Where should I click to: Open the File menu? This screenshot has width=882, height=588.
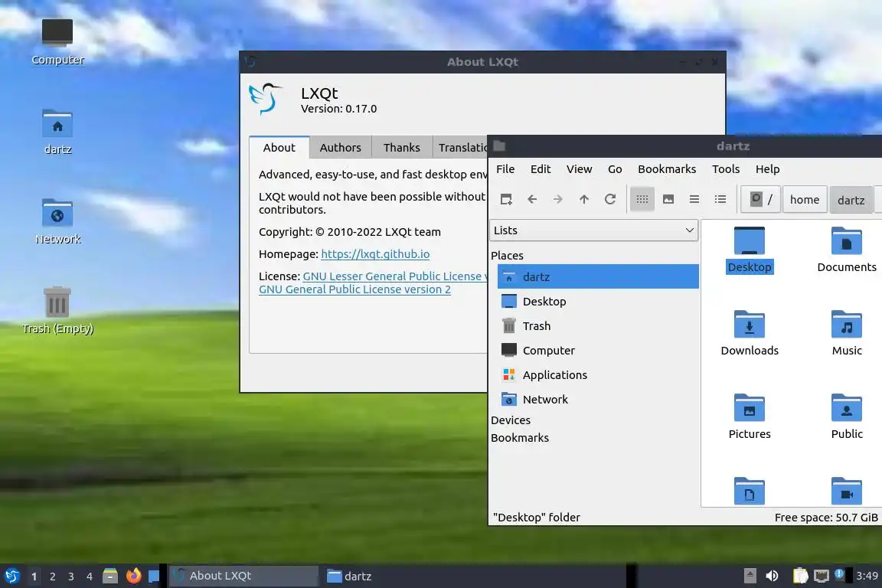(x=505, y=168)
